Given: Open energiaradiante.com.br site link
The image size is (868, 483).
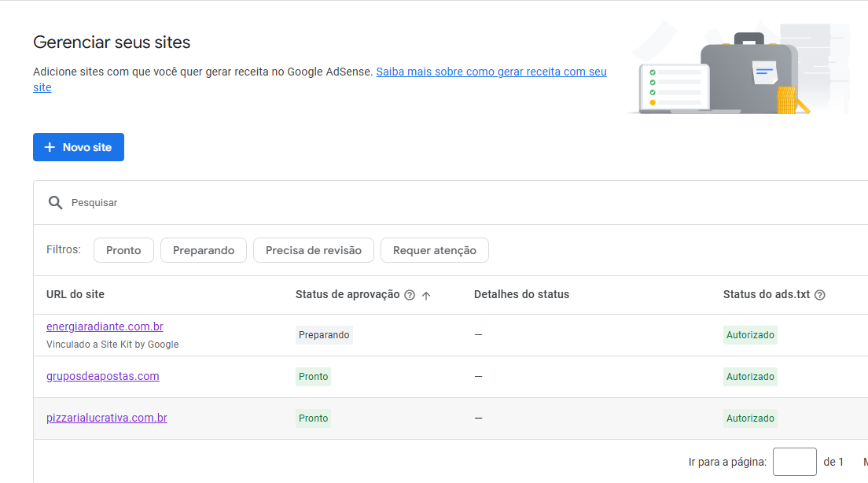Looking at the screenshot, I should click(105, 326).
